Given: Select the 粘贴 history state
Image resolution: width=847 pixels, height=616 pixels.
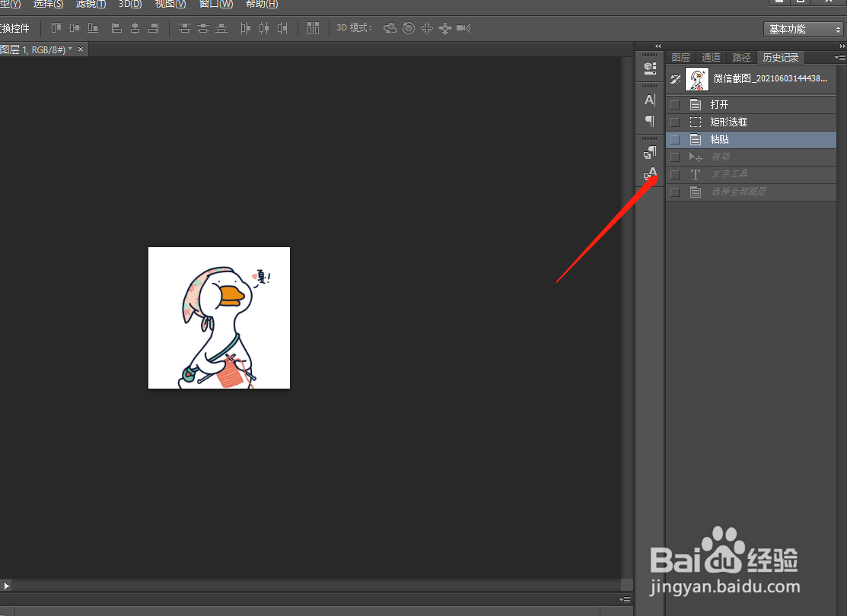Looking at the screenshot, I should [751, 140].
